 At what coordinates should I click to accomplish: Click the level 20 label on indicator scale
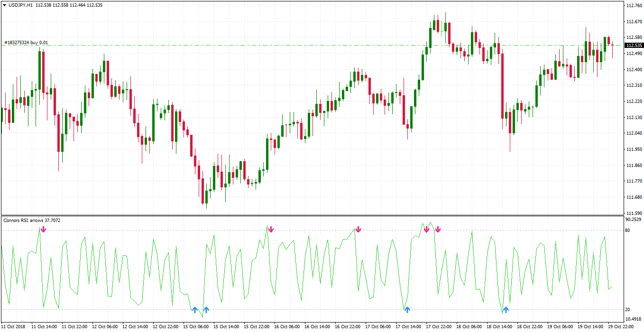pos(627,310)
